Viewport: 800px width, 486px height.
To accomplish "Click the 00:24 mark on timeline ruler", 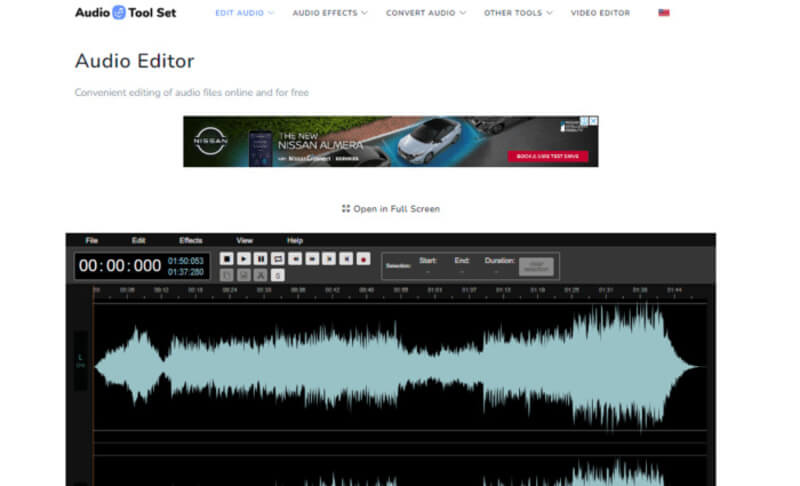I will (230, 290).
